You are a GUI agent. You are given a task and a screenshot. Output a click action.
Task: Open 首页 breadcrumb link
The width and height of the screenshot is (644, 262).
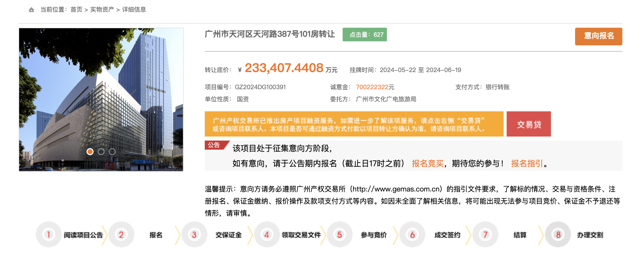(76, 10)
